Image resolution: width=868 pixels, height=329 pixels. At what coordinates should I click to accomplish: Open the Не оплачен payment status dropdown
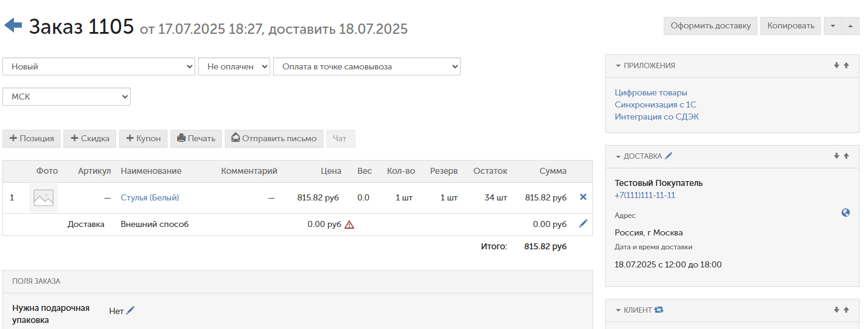pos(234,66)
